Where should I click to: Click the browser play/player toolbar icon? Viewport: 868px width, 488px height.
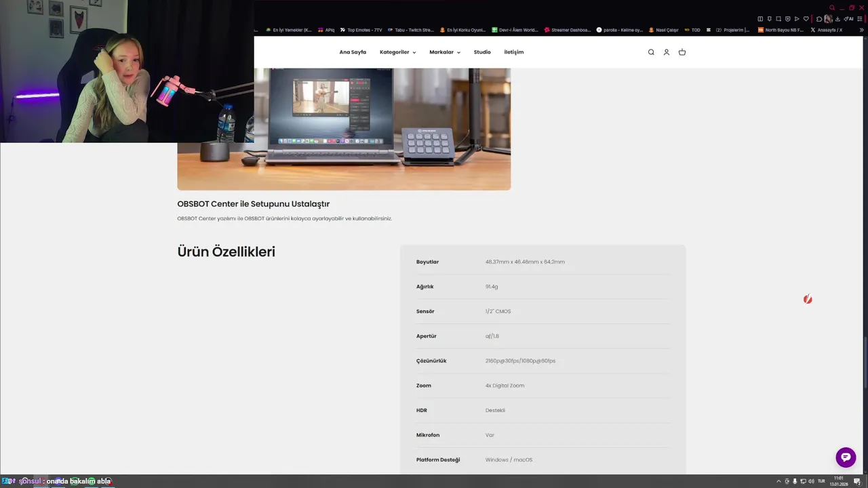point(797,19)
